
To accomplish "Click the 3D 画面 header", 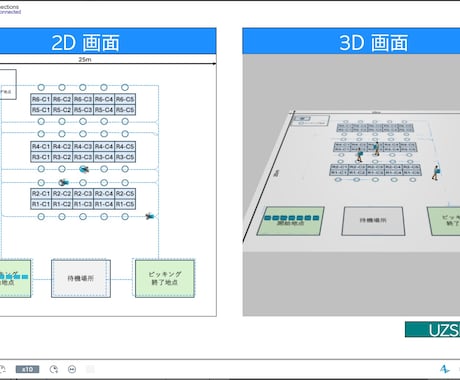I will coord(373,43).
